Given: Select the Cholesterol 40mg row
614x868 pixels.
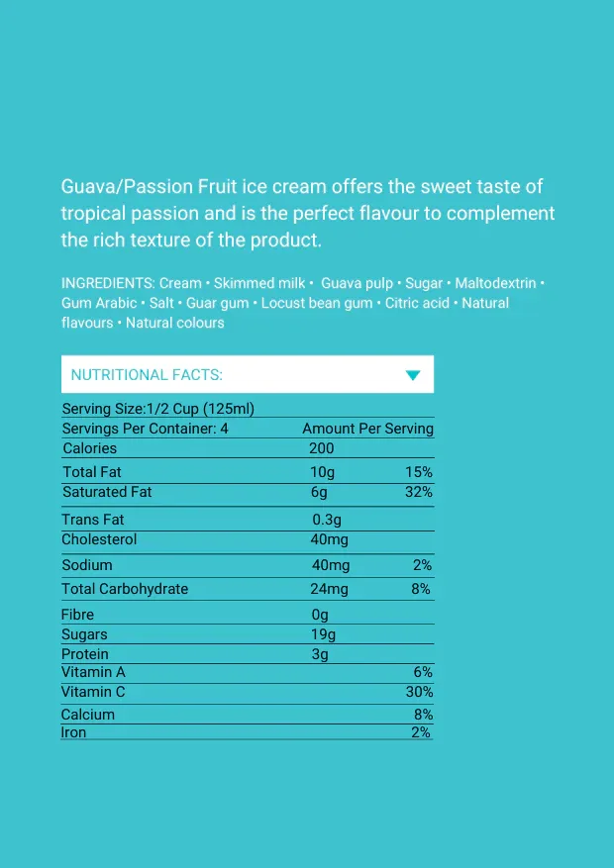Looking at the screenshot, I should (248, 539).
